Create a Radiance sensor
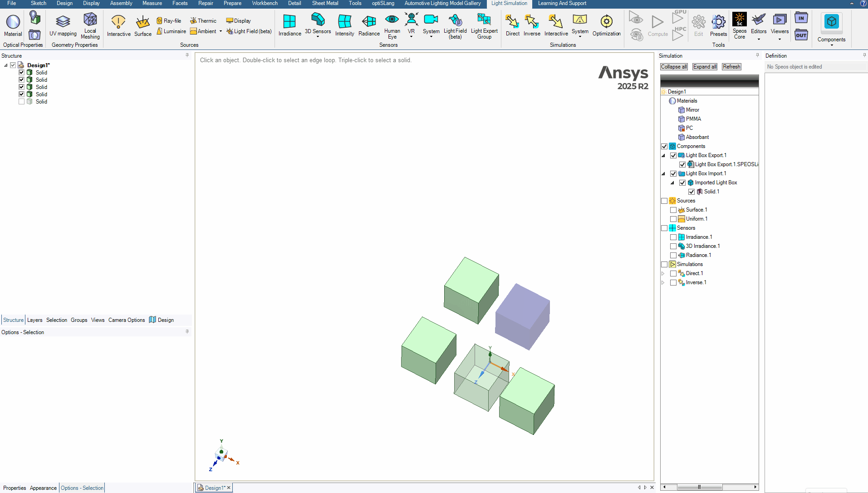 click(369, 25)
